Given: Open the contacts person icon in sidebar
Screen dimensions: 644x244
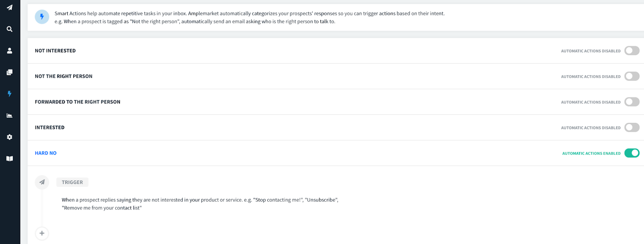Looking at the screenshot, I should pos(10,51).
